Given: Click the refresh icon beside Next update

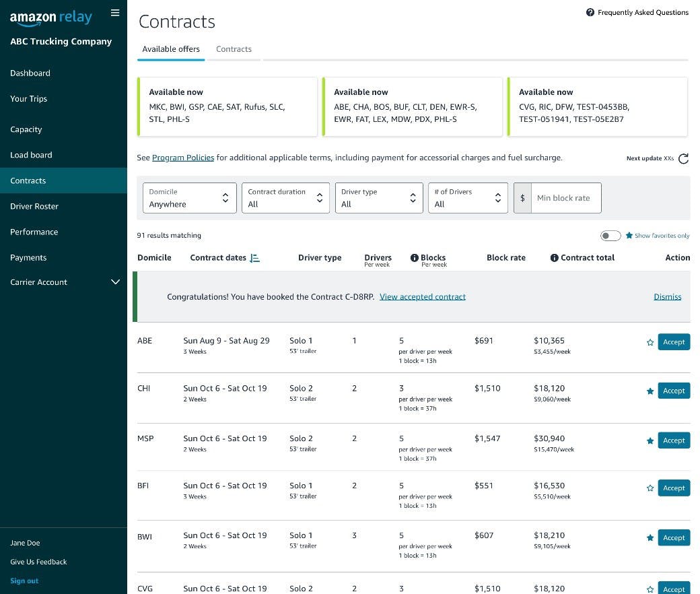Looking at the screenshot, I should click(683, 159).
